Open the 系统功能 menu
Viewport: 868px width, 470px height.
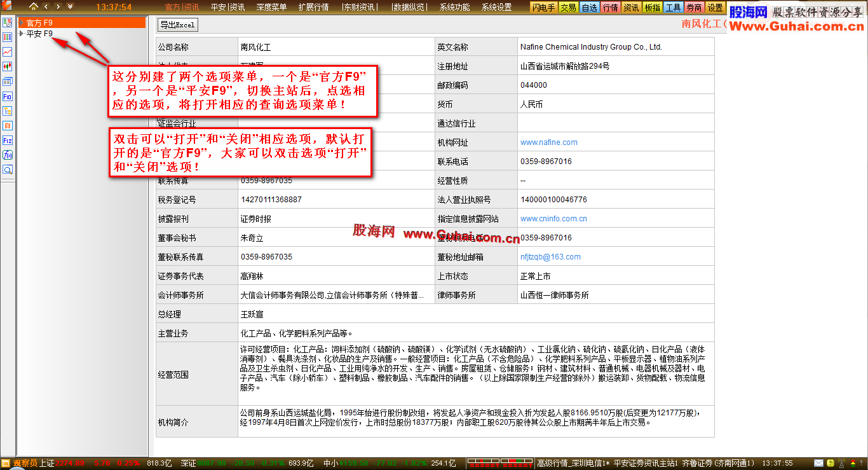tap(455, 8)
